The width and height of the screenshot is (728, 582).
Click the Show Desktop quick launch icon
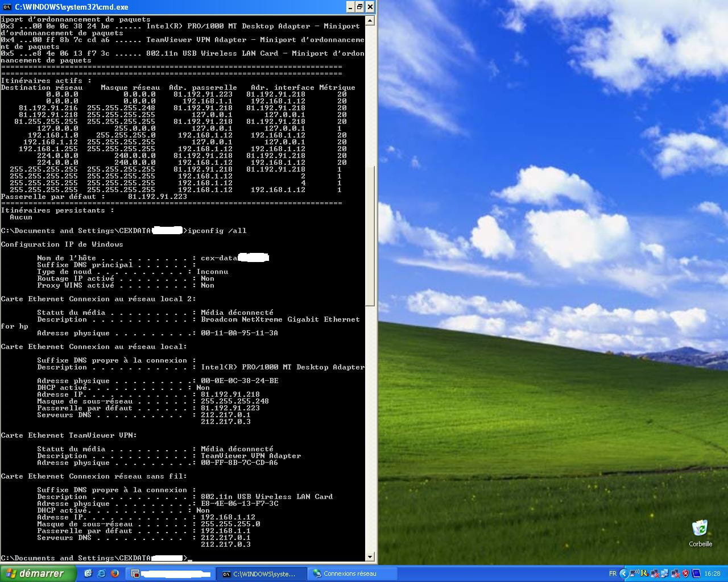[88, 573]
